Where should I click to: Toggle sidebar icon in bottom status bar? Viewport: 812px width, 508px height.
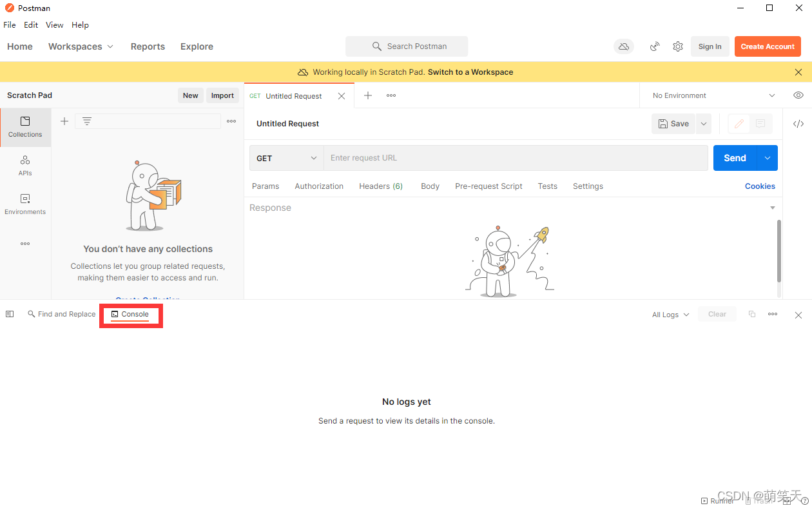[x=10, y=314]
